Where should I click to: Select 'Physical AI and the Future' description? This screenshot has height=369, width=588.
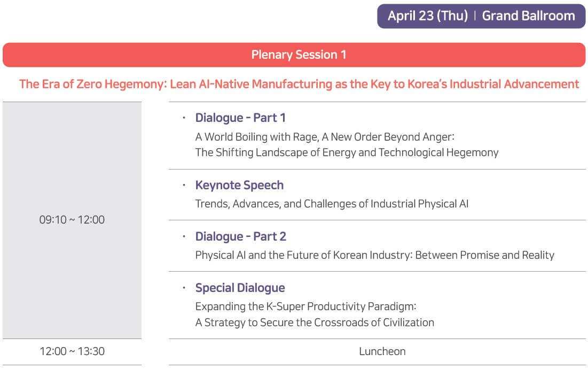(x=374, y=255)
